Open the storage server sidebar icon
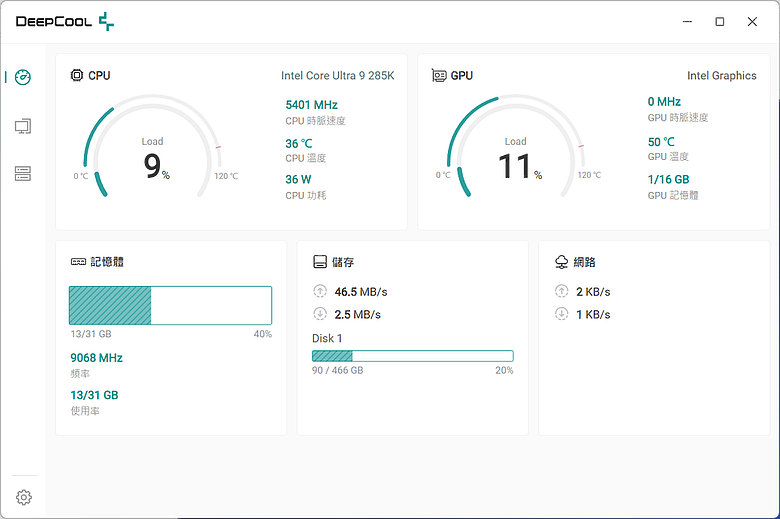The width and height of the screenshot is (780, 519). pyautogui.click(x=23, y=173)
